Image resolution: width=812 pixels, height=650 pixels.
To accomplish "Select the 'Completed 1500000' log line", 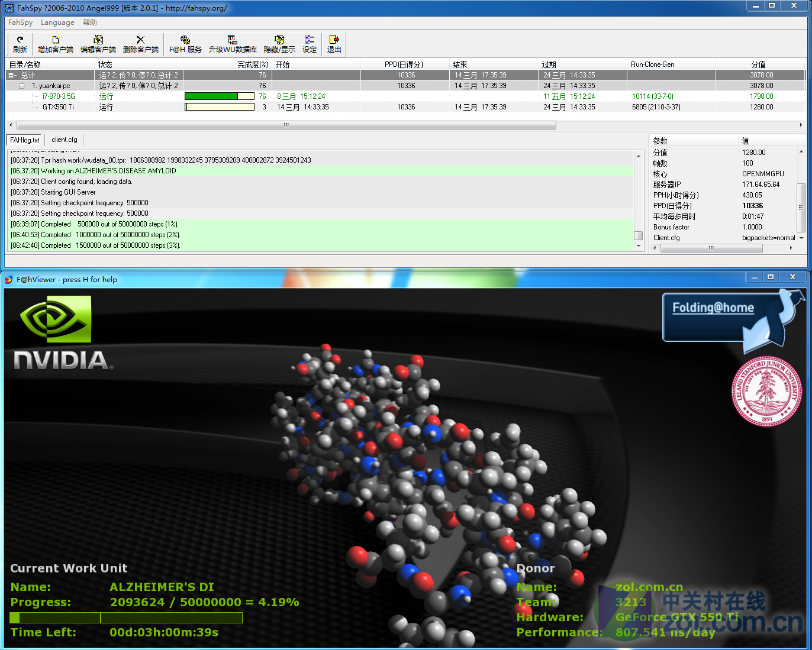I will pyautogui.click(x=321, y=245).
